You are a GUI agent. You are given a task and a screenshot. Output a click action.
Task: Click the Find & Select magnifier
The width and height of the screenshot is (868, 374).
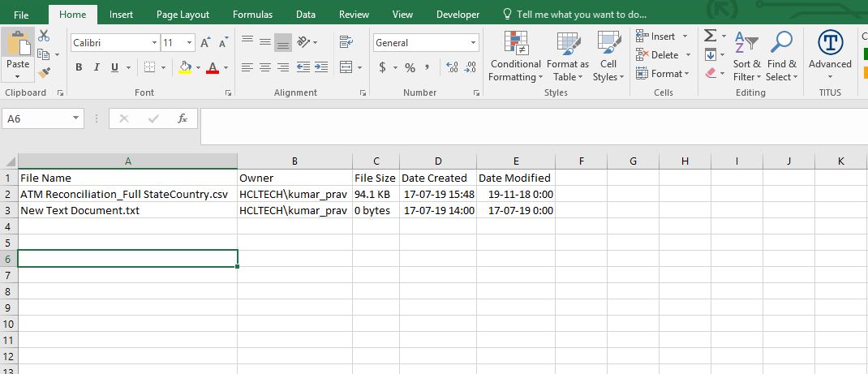coord(782,57)
